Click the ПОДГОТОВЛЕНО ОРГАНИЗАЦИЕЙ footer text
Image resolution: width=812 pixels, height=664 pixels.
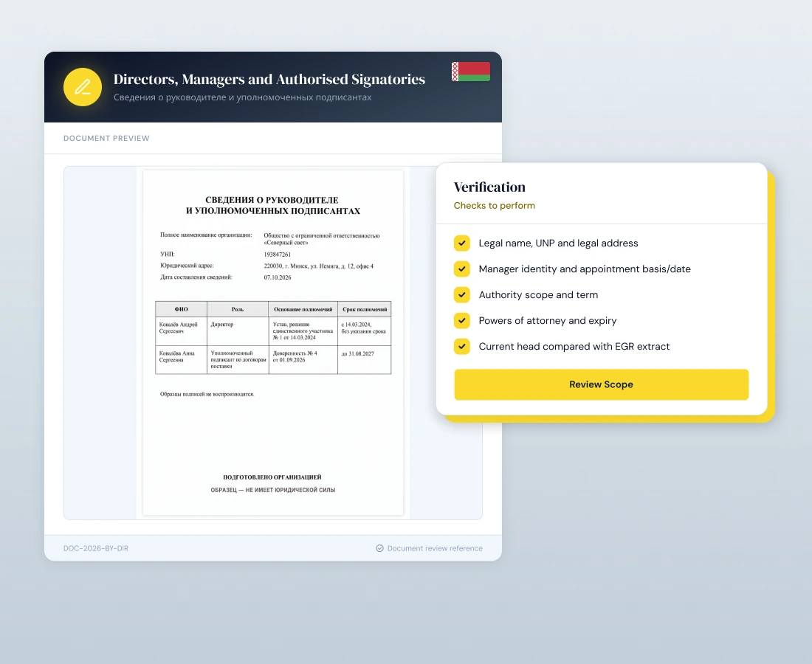[x=272, y=477]
